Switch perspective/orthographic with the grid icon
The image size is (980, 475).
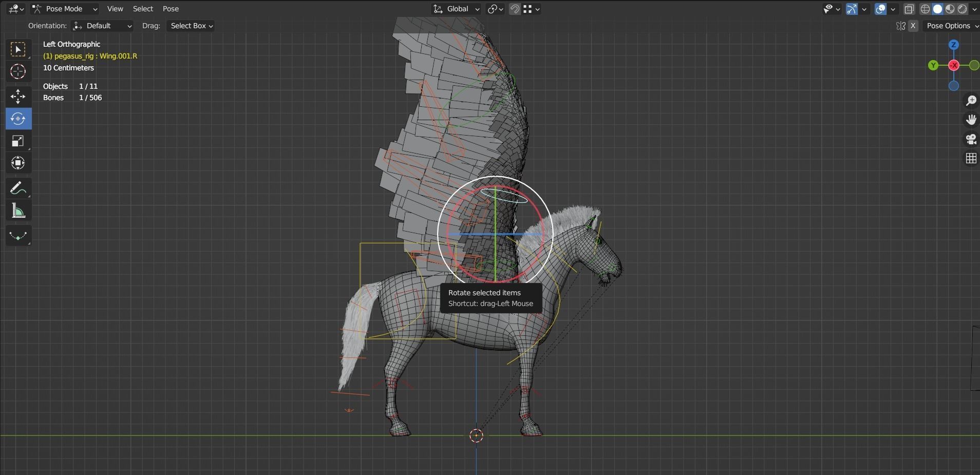[x=971, y=159]
